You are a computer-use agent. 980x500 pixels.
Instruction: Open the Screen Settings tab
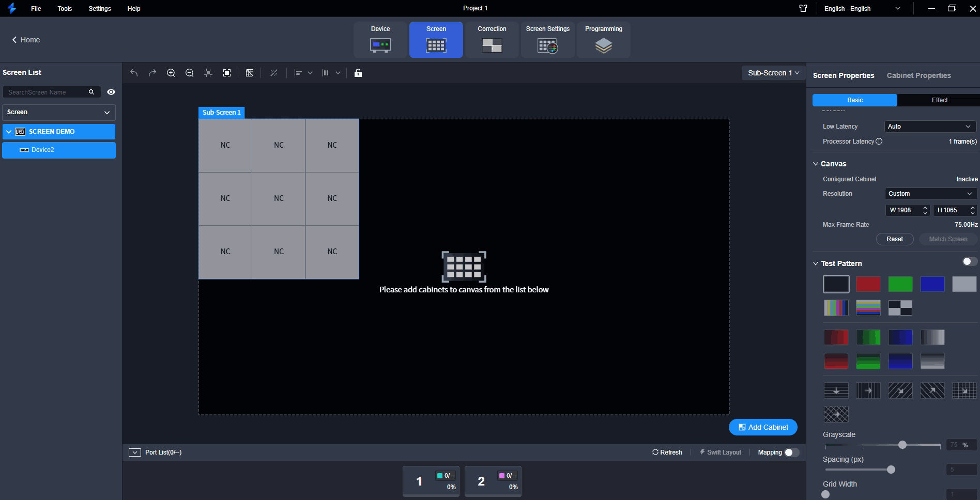[x=548, y=40]
